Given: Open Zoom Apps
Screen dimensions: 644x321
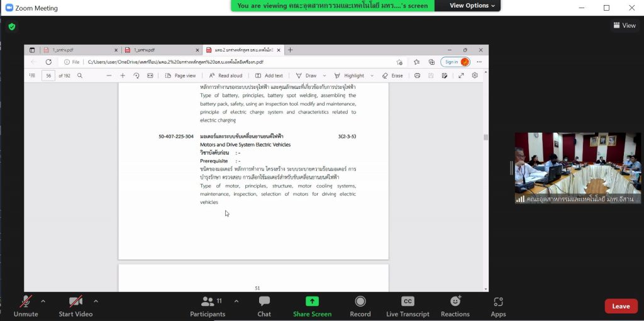Looking at the screenshot, I should click(x=498, y=307).
